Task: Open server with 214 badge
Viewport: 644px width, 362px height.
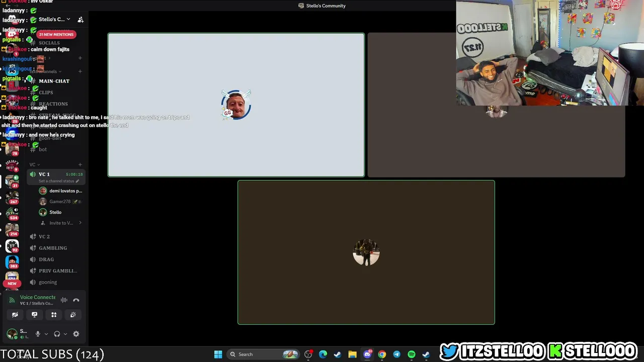Action: point(12,230)
